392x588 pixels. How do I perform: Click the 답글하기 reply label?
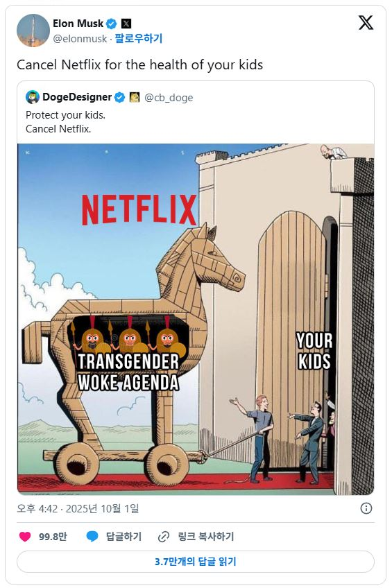tap(123, 537)
